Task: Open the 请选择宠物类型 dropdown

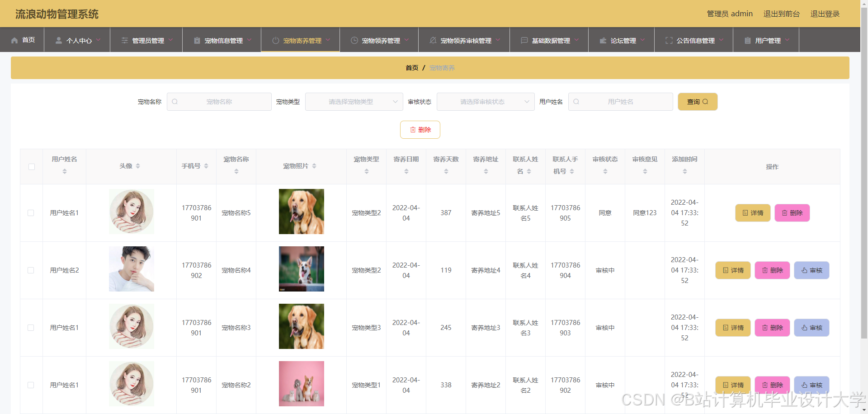Action: pos(354,102)
